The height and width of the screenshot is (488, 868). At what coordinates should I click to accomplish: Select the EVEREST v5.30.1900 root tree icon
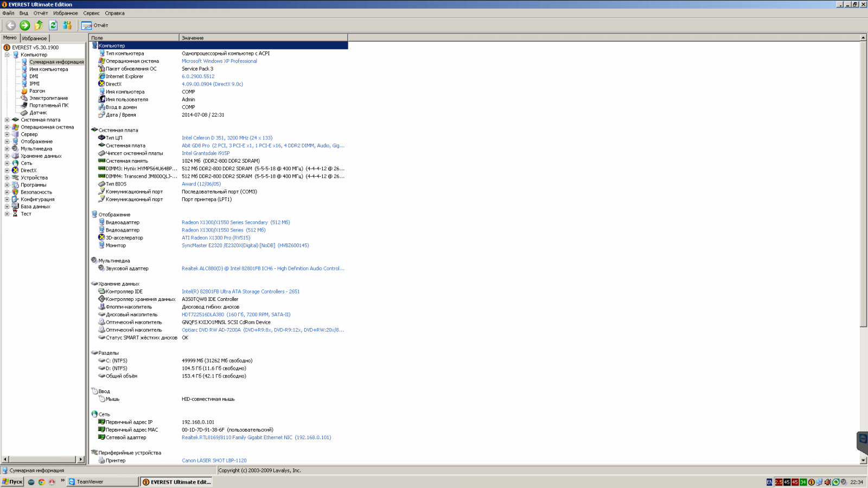click(7, 47)
